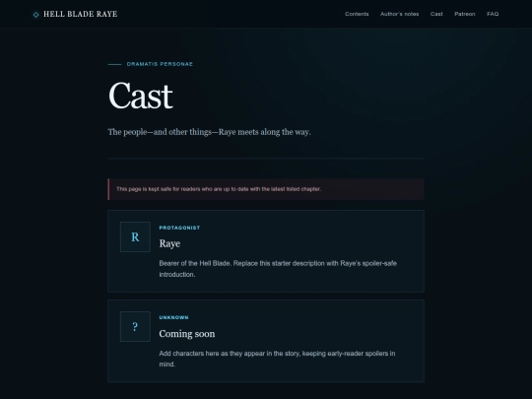Click the PROTAGONIST label
The image size is (532, 399).
point(179,228)
